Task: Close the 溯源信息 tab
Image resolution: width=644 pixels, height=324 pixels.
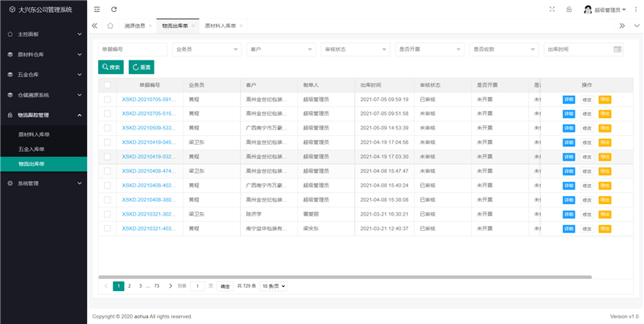Action: tap(151, 26)
